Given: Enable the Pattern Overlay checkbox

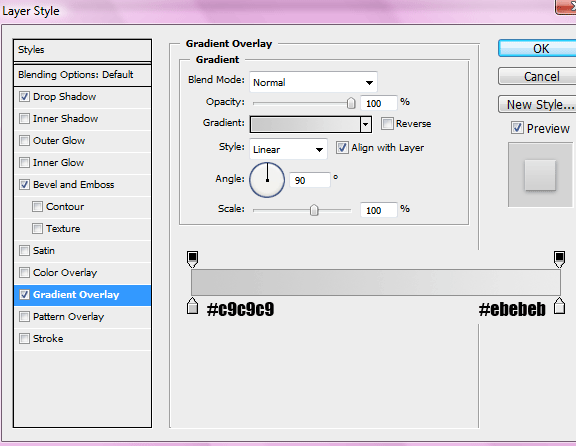Looking at the screenshot, I should (x=24, y=317).
